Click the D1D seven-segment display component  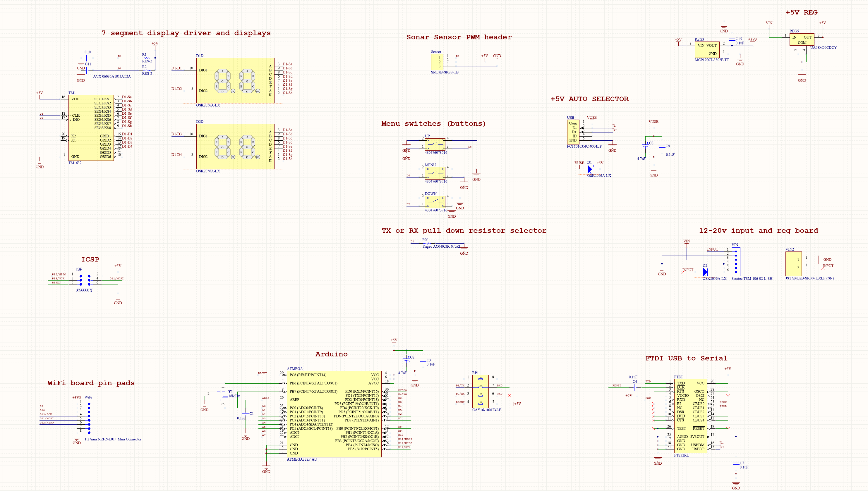235,81
